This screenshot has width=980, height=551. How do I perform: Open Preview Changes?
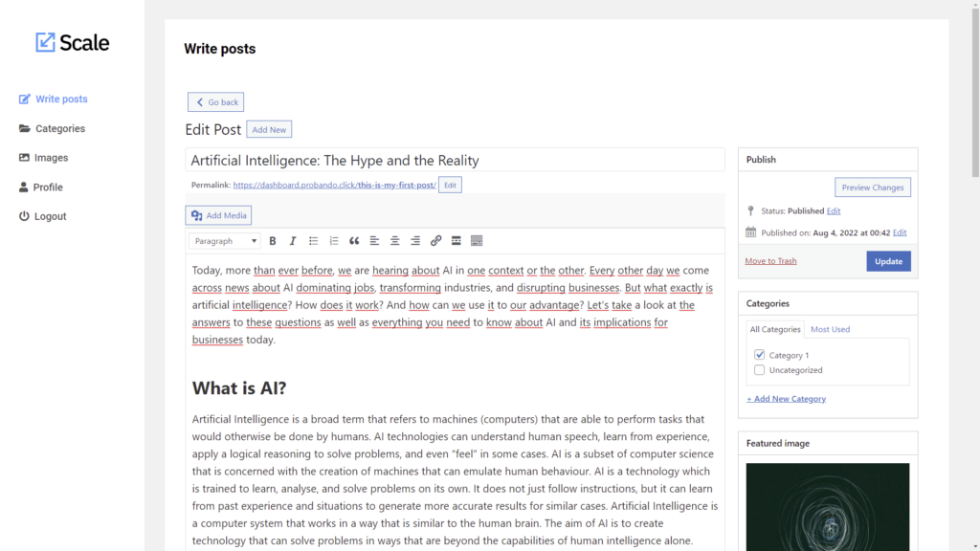pyautogui.click(x=872, y=187)
